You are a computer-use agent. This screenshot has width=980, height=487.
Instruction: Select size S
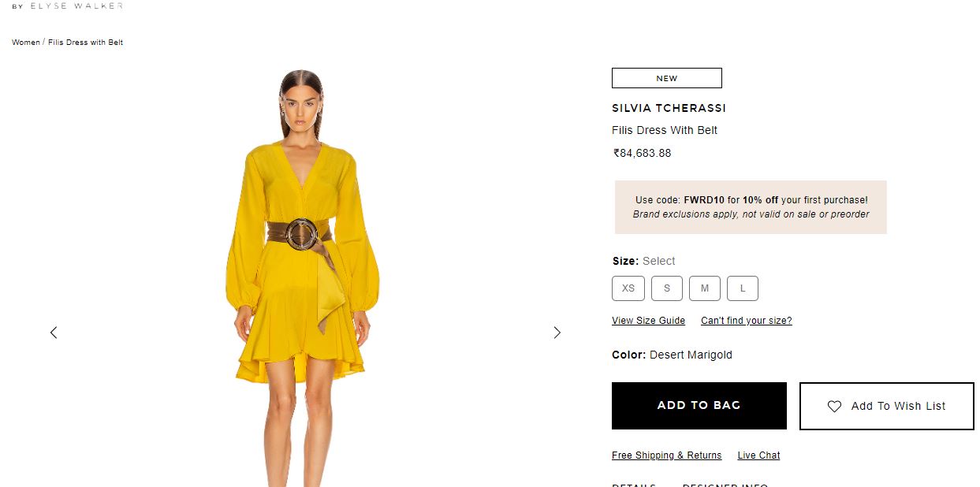[x=667, y=288]
